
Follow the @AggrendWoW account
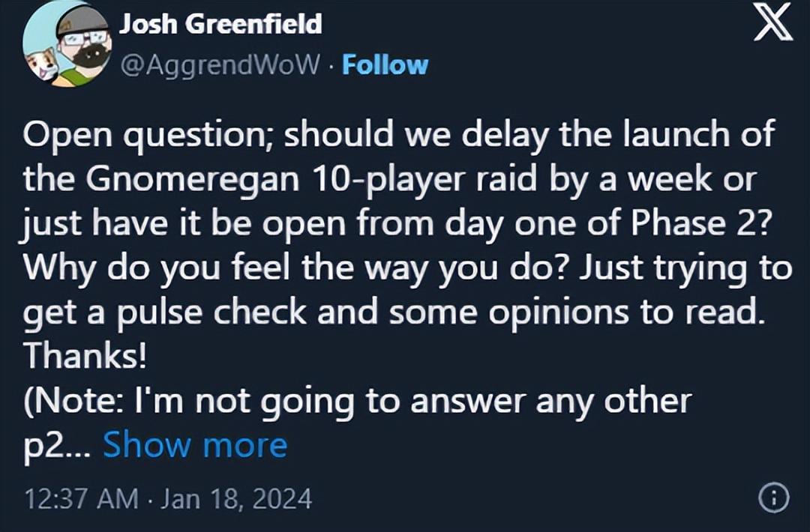point(385,64)
